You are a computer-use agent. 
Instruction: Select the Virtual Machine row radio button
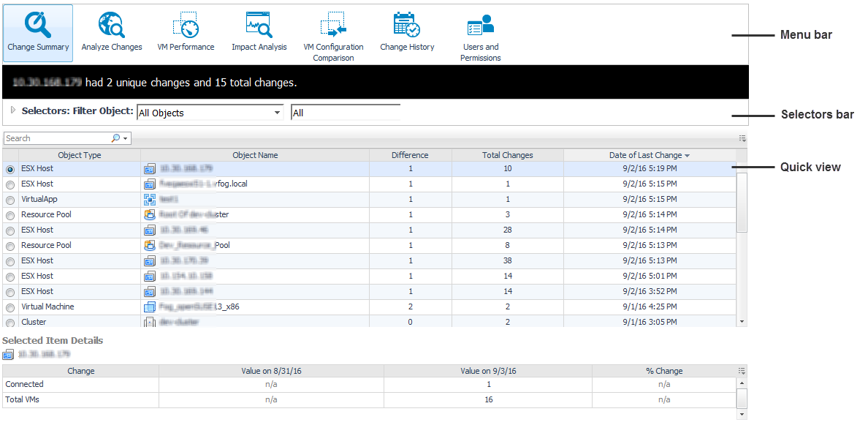click(9, 307)
